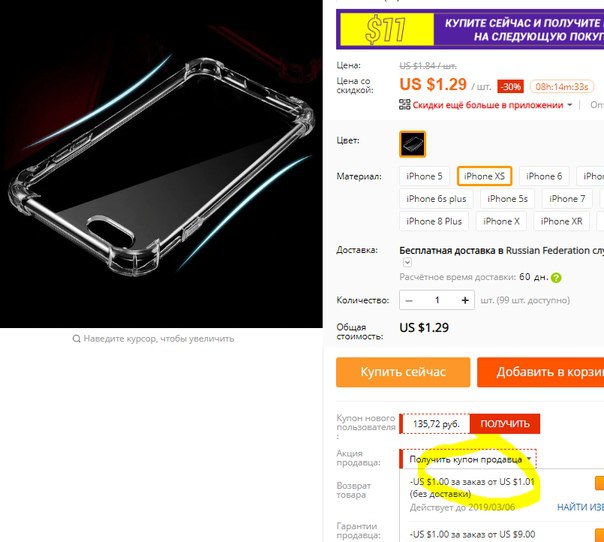Click the Добавить в корзину button
This screenshot has height=542, width=604.
tap(540, 372)
